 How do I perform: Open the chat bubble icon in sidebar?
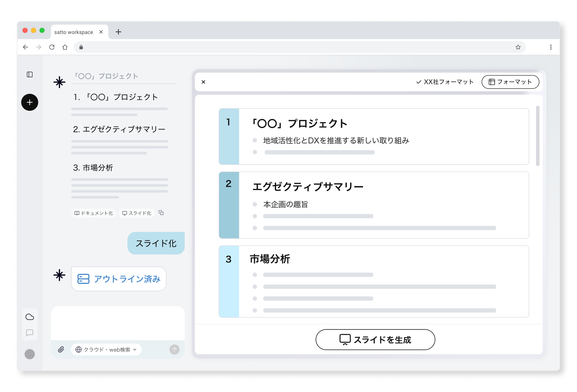click(x=30, y=333)
